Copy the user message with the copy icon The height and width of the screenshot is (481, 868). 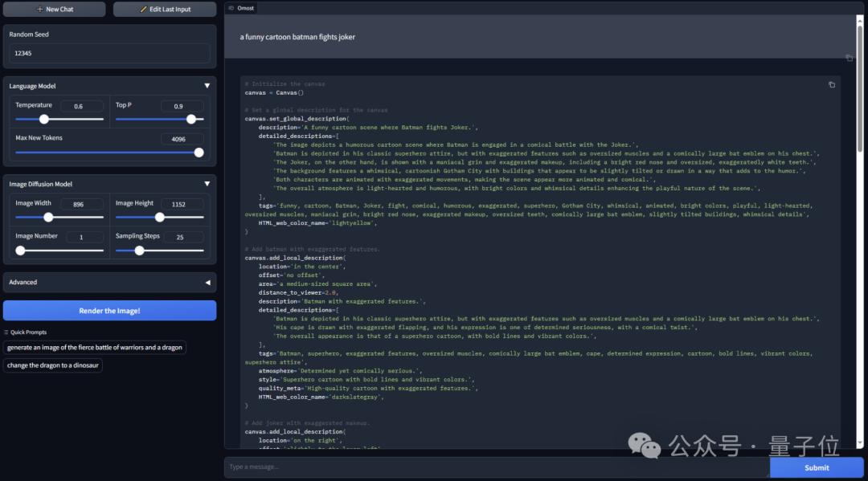point(849,58)
